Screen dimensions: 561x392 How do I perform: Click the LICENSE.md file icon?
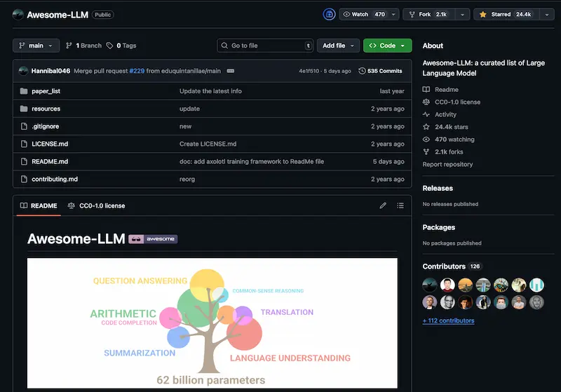(x=24, y=144)
